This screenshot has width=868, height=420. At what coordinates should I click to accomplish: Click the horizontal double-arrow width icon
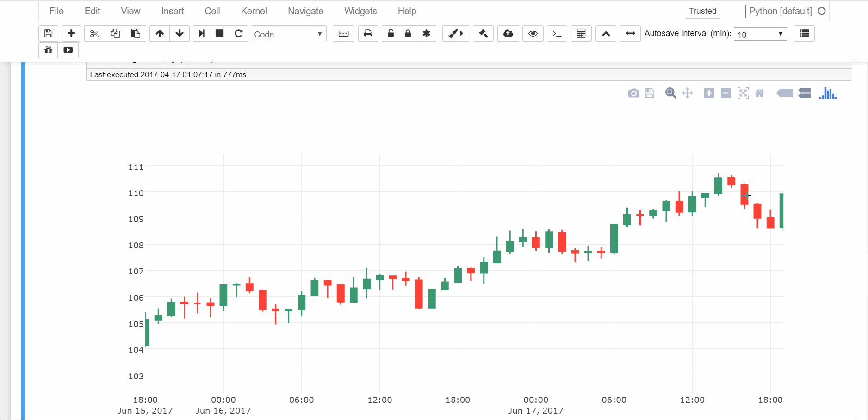coord(630,33)
